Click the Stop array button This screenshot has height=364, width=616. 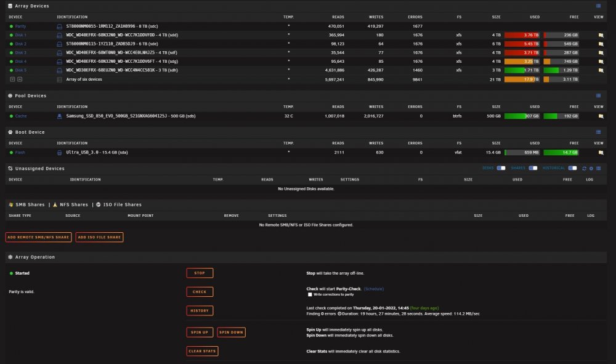200,273
